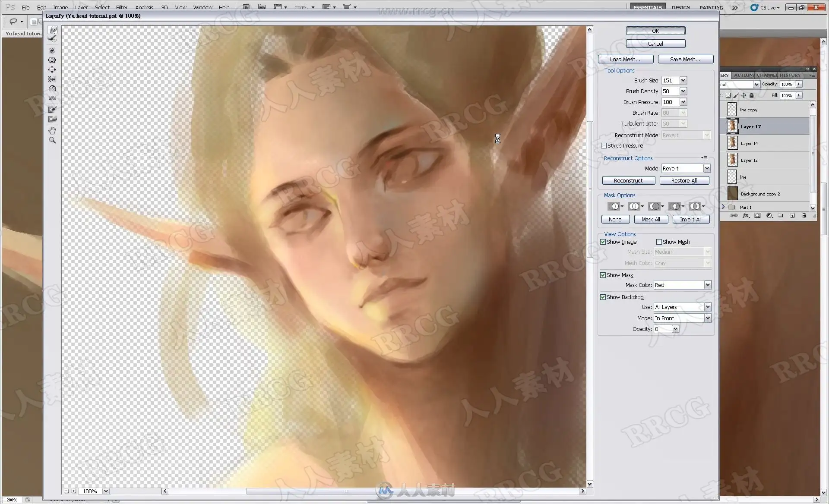This screenshot has width=829, height=504.
Task: Open the Brush Size dropdown
Action: (x=683, y=81)
